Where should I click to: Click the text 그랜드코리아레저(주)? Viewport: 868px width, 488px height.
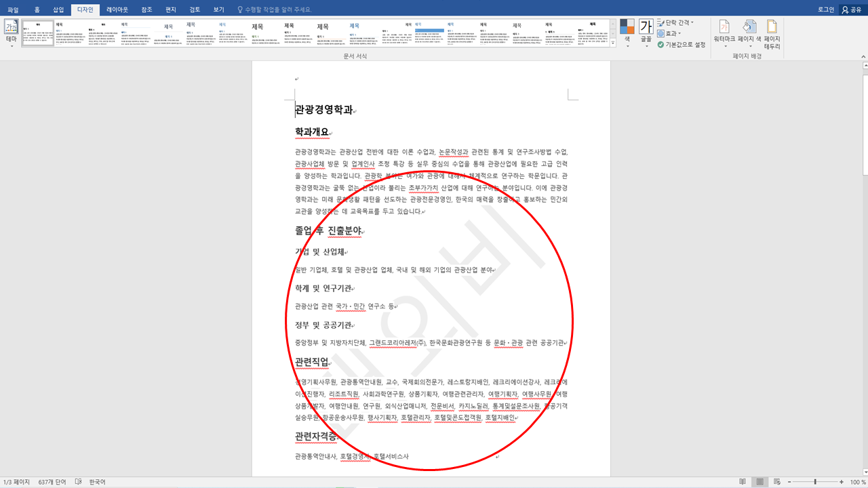coord(397,343)
